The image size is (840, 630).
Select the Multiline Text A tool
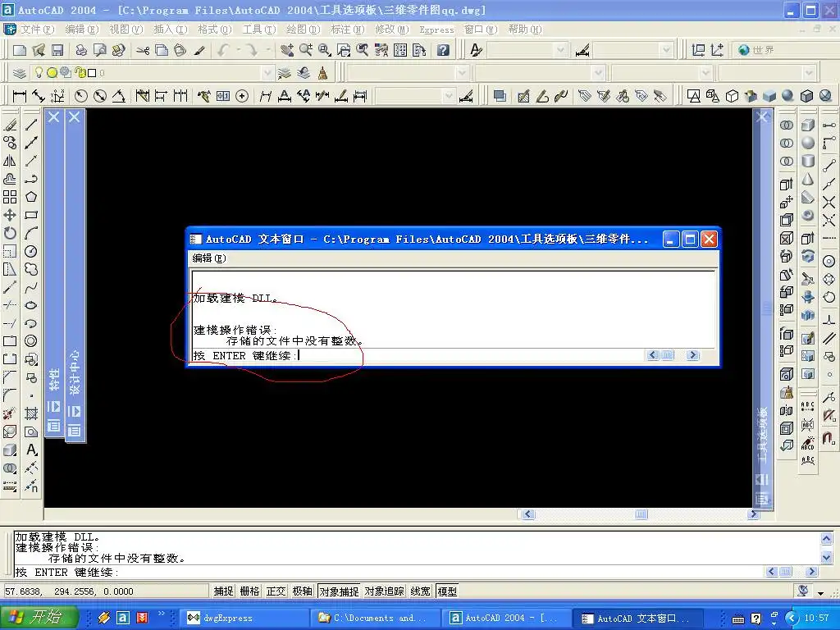(x=31, y=450)
